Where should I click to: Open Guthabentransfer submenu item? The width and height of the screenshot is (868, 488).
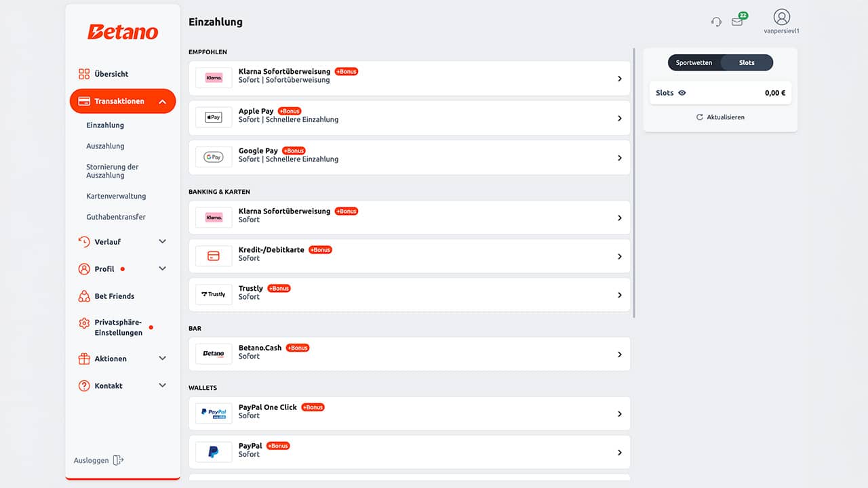click(116, 217)
